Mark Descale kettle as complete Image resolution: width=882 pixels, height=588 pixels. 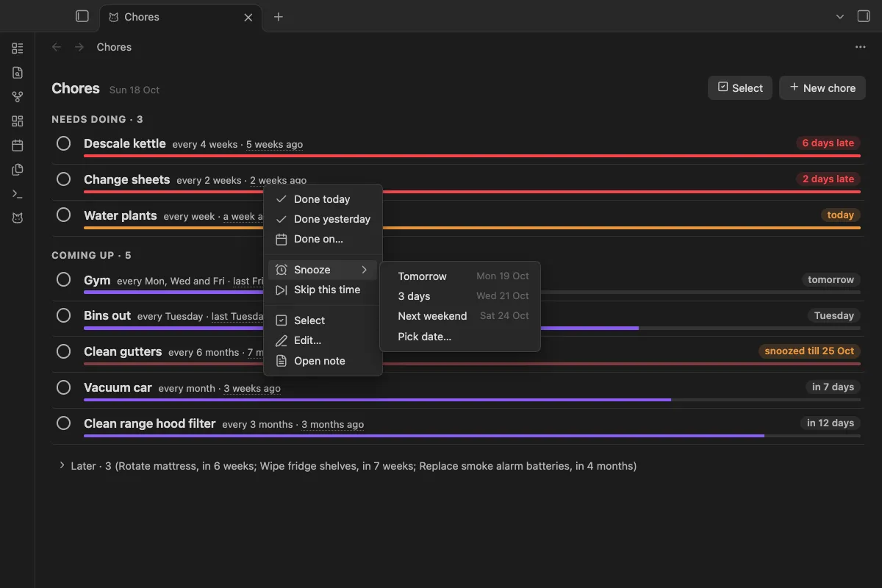pos(64,143)
